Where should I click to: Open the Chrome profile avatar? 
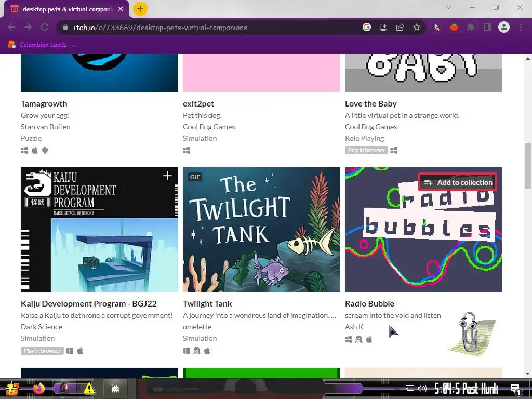[504, 27]
